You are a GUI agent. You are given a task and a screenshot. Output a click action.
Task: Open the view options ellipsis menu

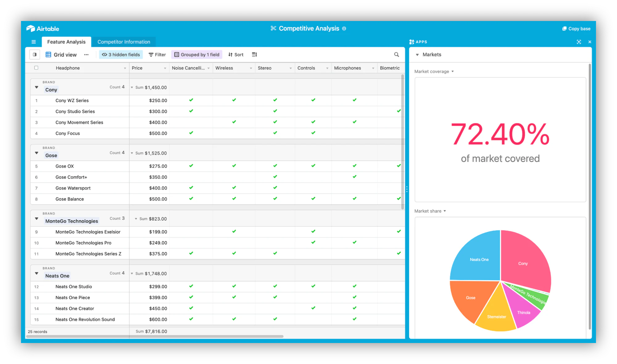(86, 55)
